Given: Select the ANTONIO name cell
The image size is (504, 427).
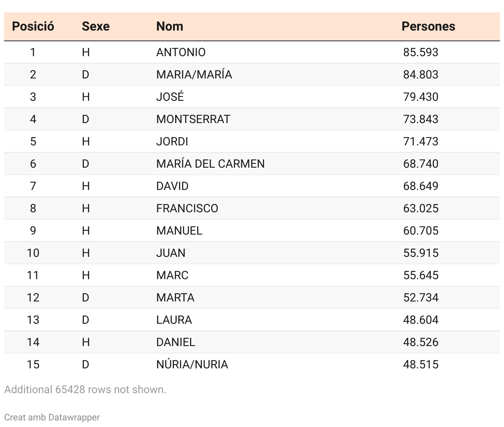Looking at the screenshot, I should pos(181,52).
